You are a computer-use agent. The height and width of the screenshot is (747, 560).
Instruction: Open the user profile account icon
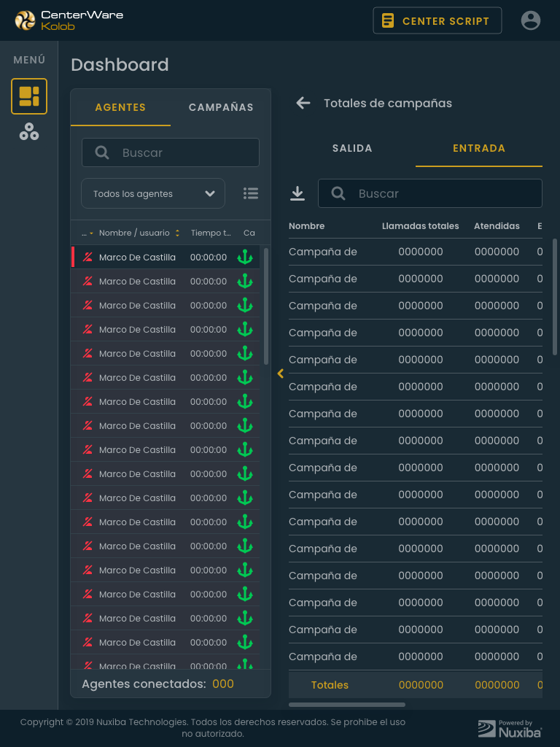click(531, 20)
